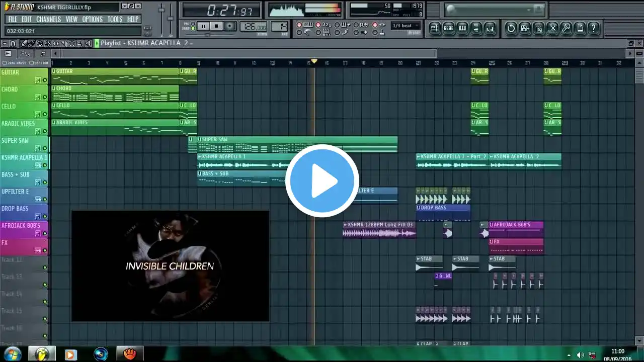Click the one-click recording microphone icon
Viewport: 644px width, 362px height.
pos(566,28)
